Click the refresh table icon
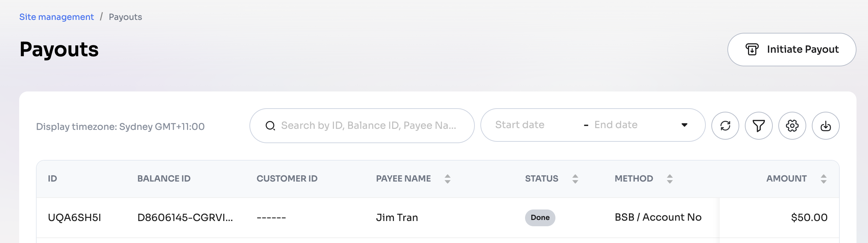This screenshot has height=243, width=868. click(725, 126)
